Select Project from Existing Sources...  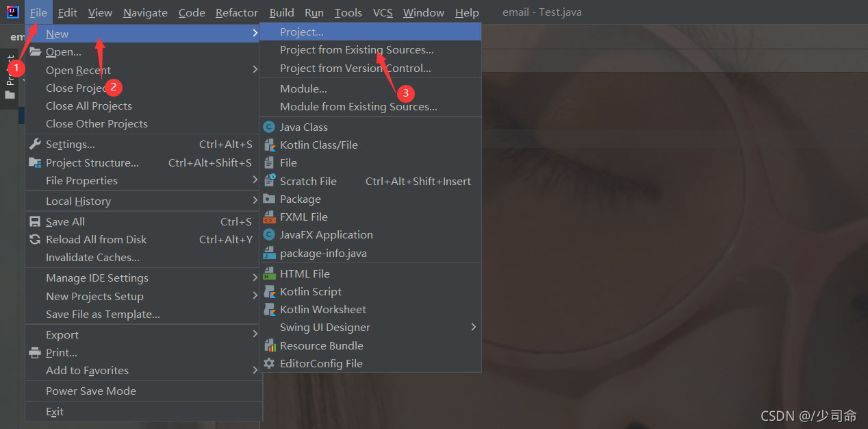370,49
